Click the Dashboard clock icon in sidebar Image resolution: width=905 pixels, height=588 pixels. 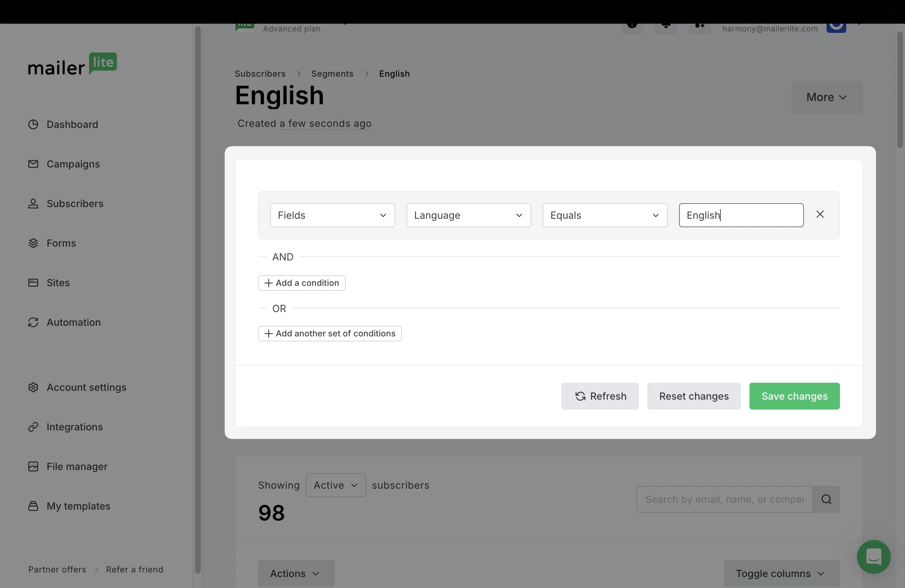33,124
